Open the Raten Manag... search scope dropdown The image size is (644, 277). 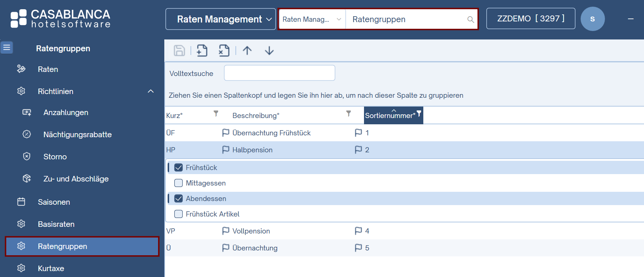click(312, 19)
